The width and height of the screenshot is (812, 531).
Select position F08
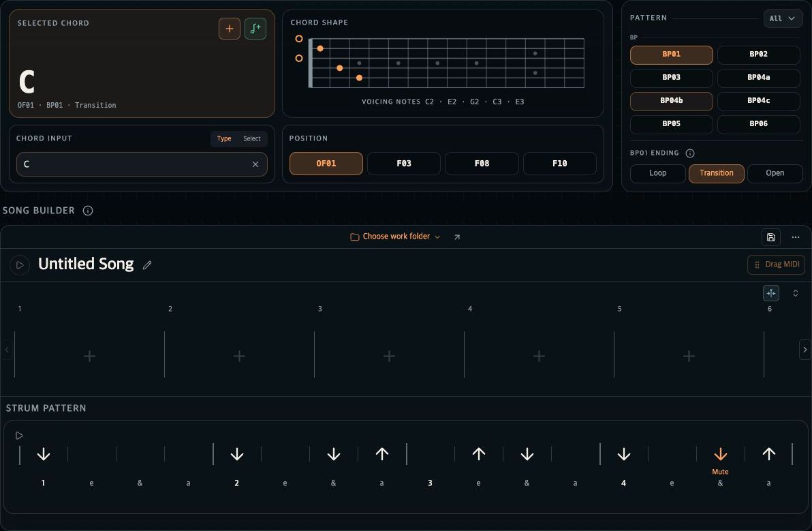click(x=482, y=164)
